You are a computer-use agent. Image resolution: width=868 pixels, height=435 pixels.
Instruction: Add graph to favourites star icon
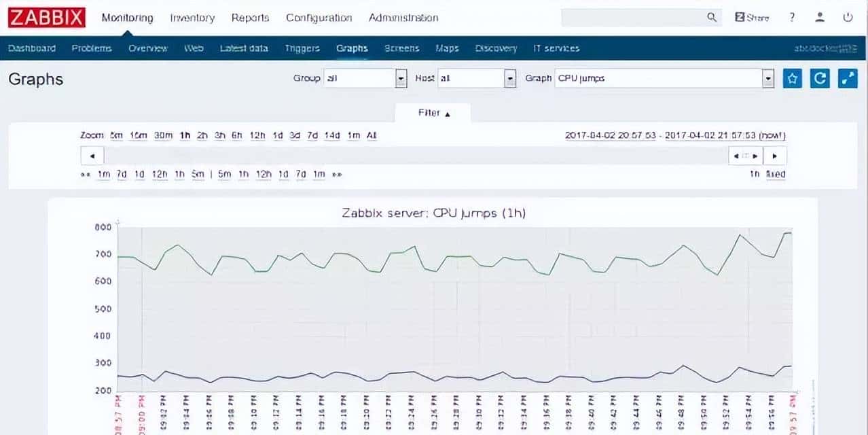click(x=792, y=78)
